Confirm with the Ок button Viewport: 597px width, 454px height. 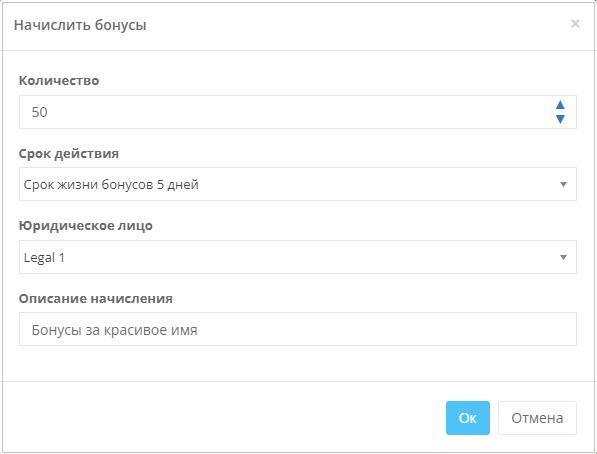pyautogui.click(x=468, y=418)
